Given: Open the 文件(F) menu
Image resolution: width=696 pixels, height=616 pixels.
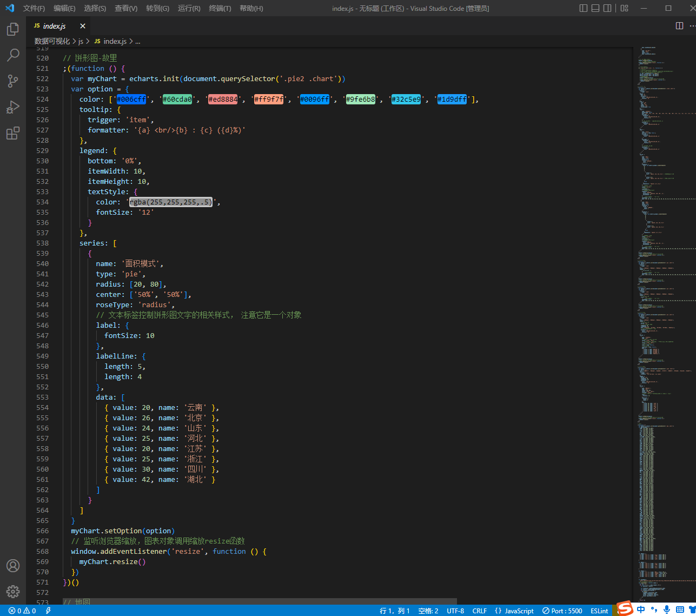Looking at the screenshot, I should (x=34, y=8).
